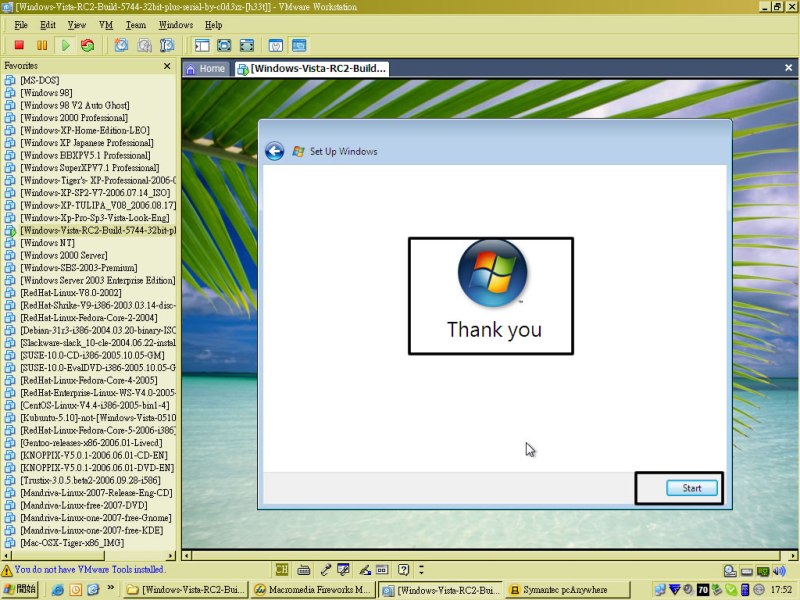Click Favorites horizontal scrollbar right arrow
The height and width of the screenshot is (600, 800).
tap(171, 555)
